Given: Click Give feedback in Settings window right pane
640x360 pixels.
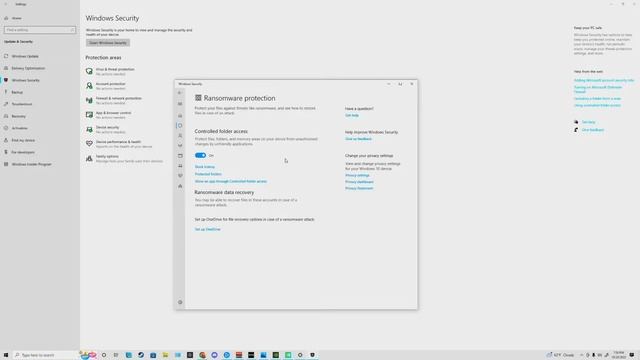Looking at the screenshot, I should (x=593, y=130).
